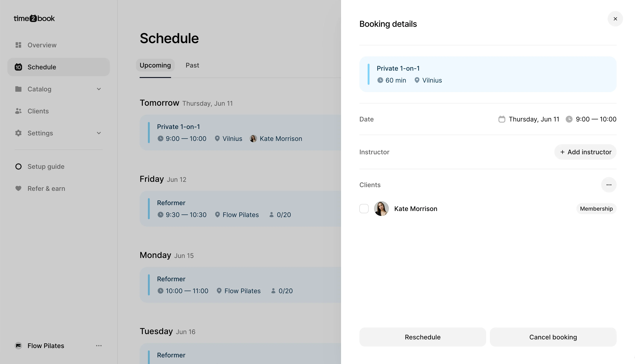Screen dimensions: 635x364
Task: Click the Add instructor button
Action: coord(585,152)
